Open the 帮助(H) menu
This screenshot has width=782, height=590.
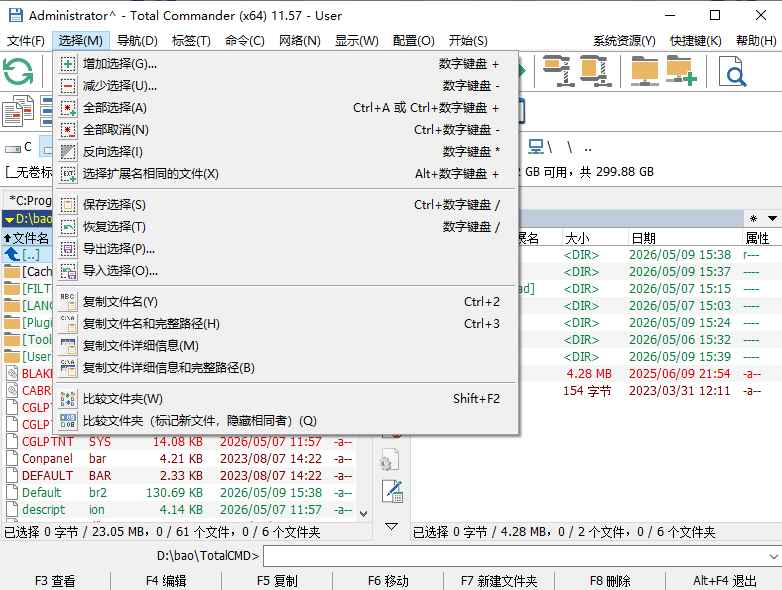756,40
